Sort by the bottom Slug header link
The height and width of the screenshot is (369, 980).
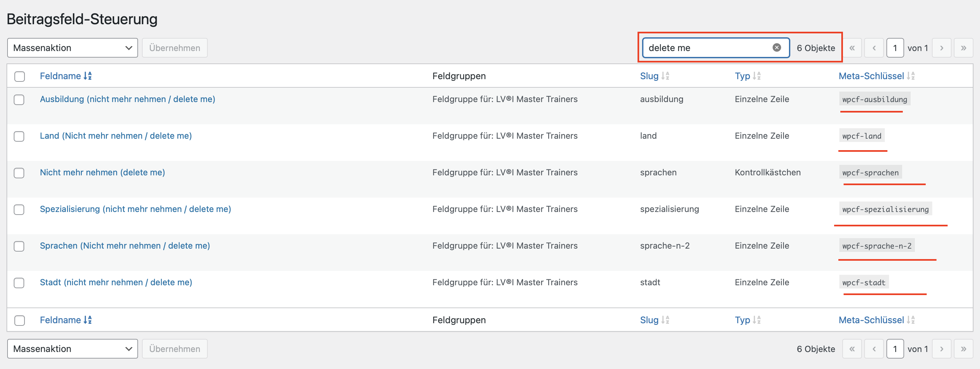(649, 320)
